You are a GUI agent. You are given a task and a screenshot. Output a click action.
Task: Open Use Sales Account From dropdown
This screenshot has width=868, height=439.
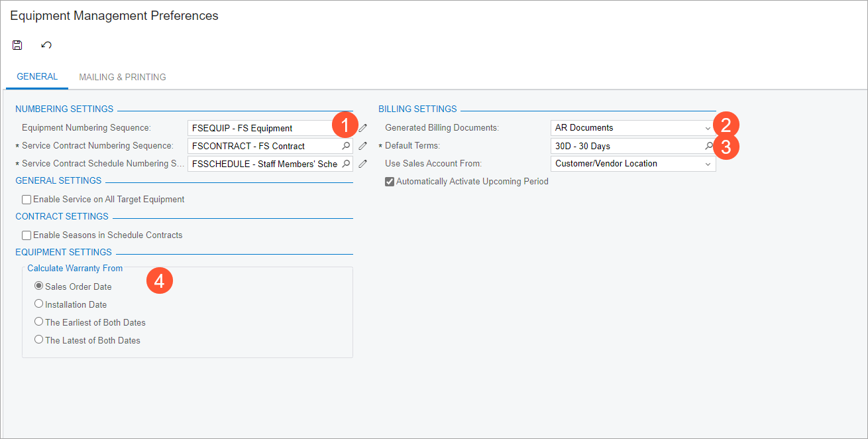point(708,164)
